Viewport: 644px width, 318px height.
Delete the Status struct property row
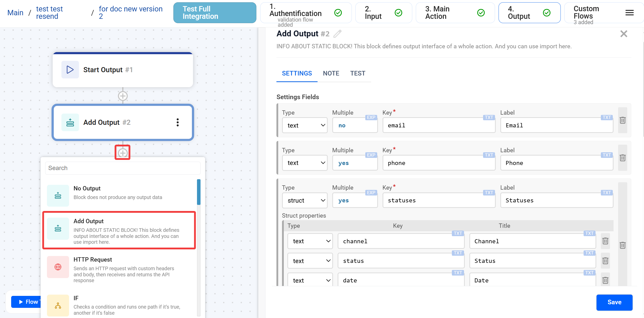605,261
